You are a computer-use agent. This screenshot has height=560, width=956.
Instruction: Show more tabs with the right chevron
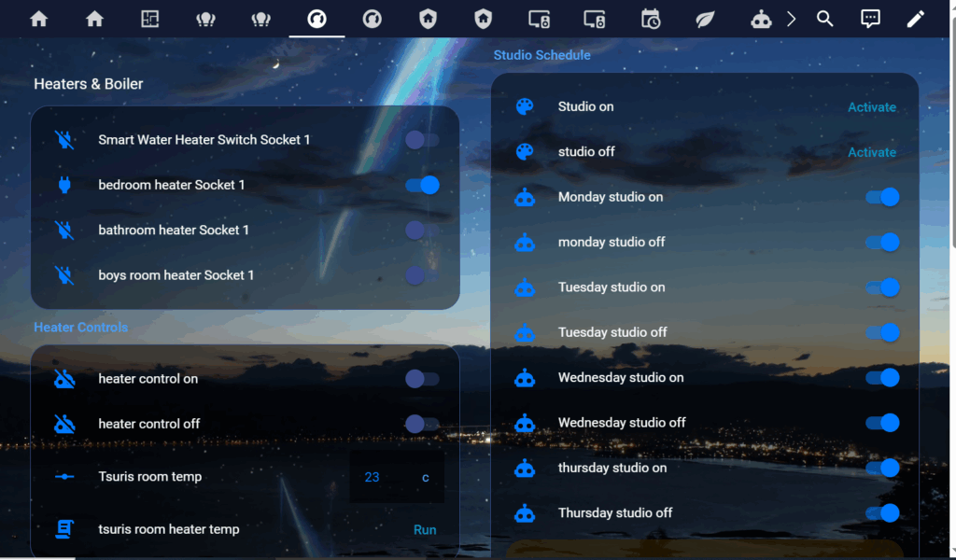click(x=791, y=19)
